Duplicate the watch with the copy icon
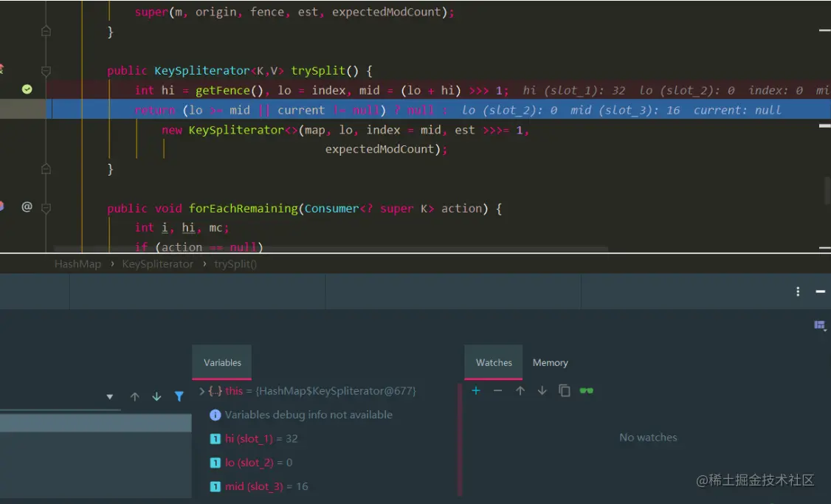The image size is (831, 504). click(x=565, y=390)
